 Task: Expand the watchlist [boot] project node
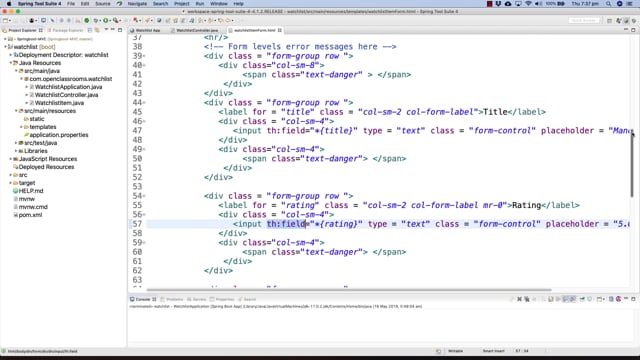(x=5, y=47)
